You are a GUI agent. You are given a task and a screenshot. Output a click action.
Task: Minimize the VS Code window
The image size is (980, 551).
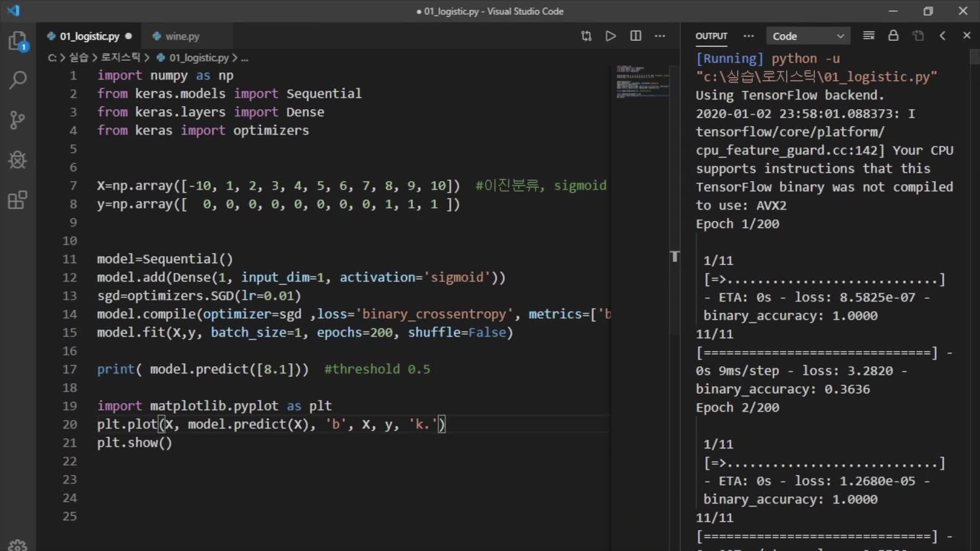(x=893, y=11)
